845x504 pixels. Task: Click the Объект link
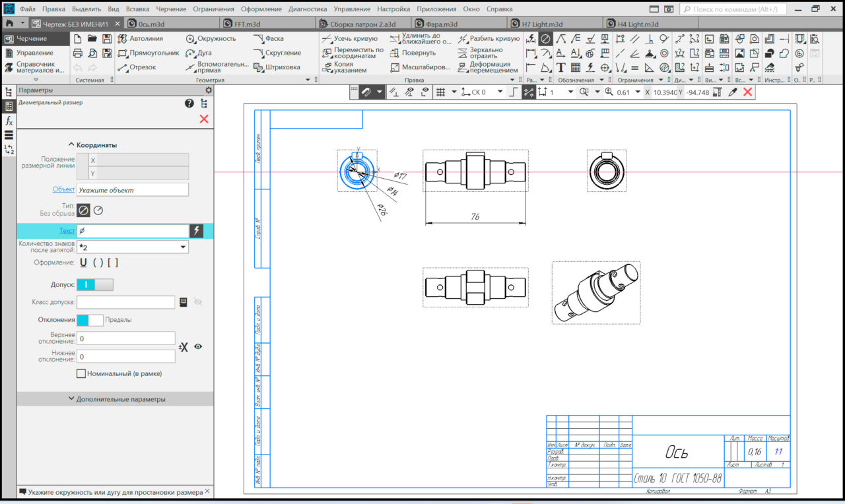(63, 190)
